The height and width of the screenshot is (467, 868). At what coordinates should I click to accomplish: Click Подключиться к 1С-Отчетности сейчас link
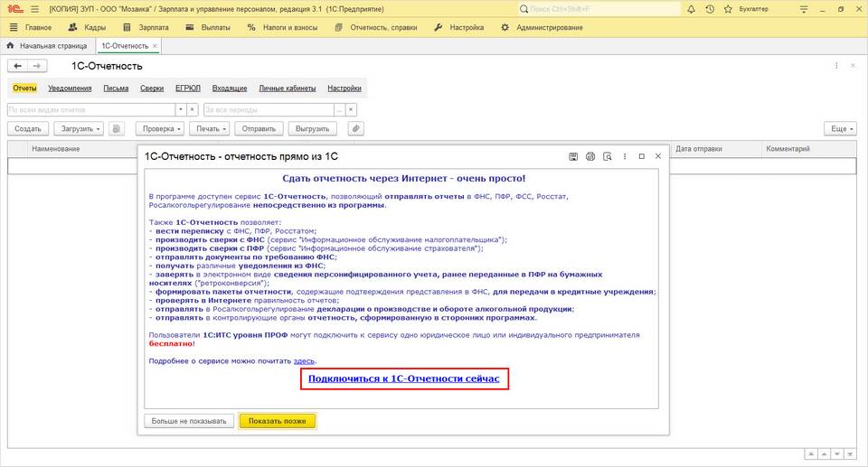pyautogui.click(x=403, y=379)
